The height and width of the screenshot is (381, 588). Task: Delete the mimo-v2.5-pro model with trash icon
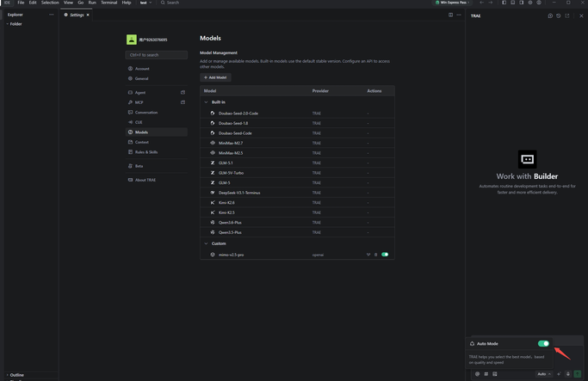pyautogui.click(x=375, y=255)
